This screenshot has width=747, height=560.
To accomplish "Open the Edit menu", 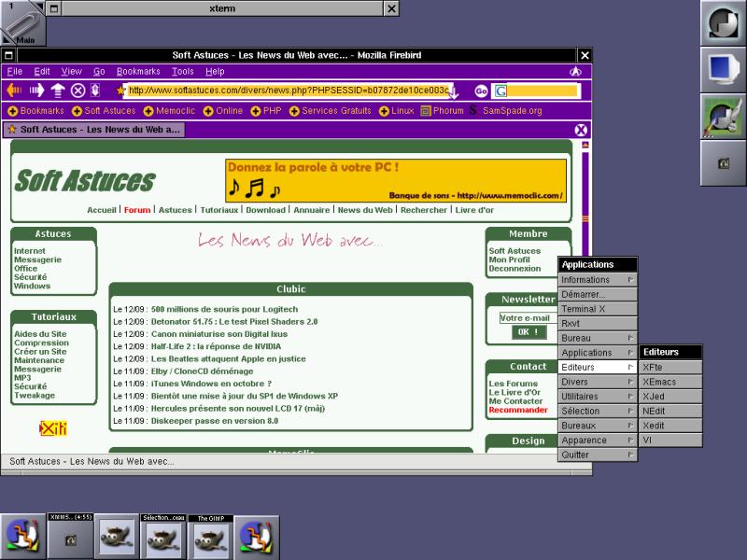I will [42, 72].
